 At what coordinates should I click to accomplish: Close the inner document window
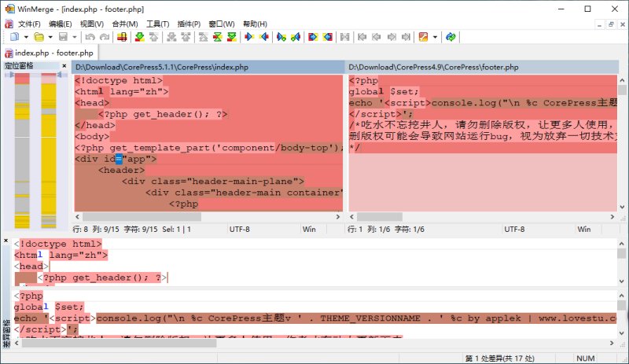click(x=623, y=24)
